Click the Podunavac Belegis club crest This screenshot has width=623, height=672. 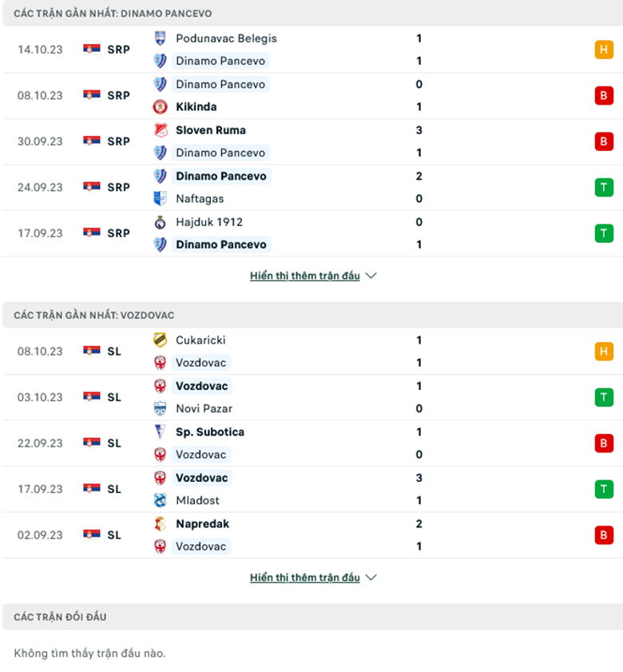tap(161, 38)
